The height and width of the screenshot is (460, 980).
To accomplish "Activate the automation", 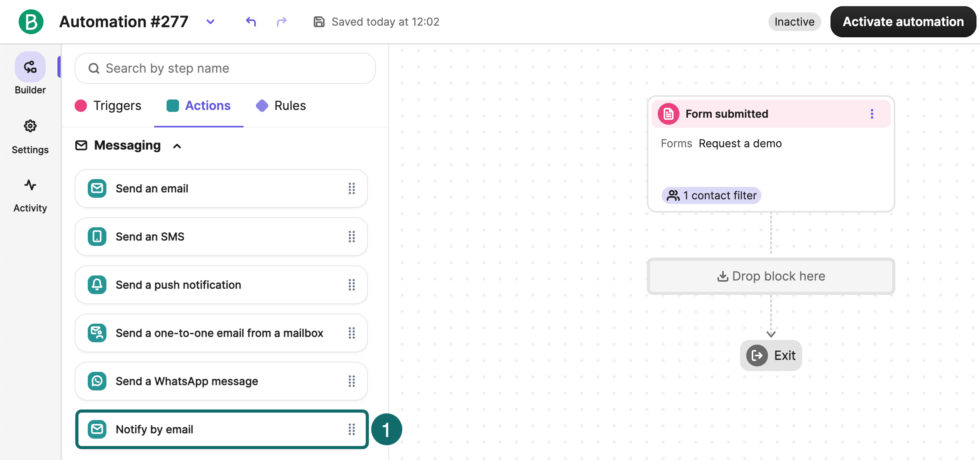I will point(903,22).
